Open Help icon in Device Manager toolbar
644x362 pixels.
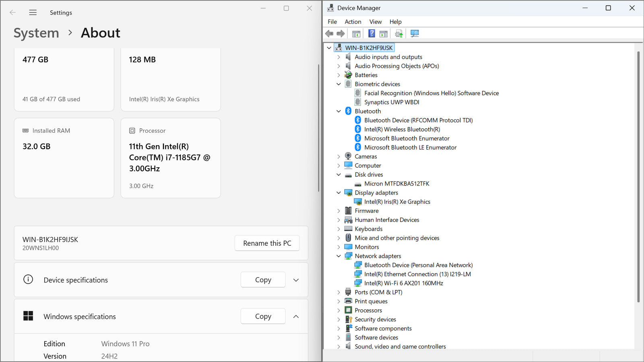coord(372,33)
